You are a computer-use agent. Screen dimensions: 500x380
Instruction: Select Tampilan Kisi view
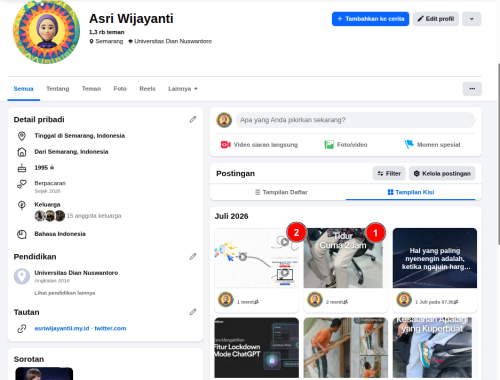click(x=411, y=192)
